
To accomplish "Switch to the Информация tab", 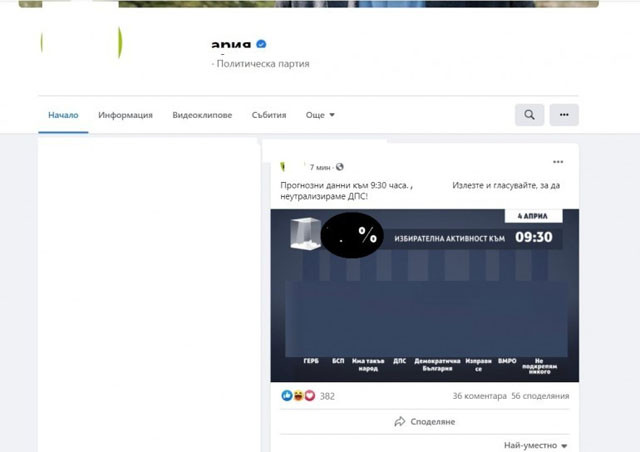I will (x=125, y=115).
